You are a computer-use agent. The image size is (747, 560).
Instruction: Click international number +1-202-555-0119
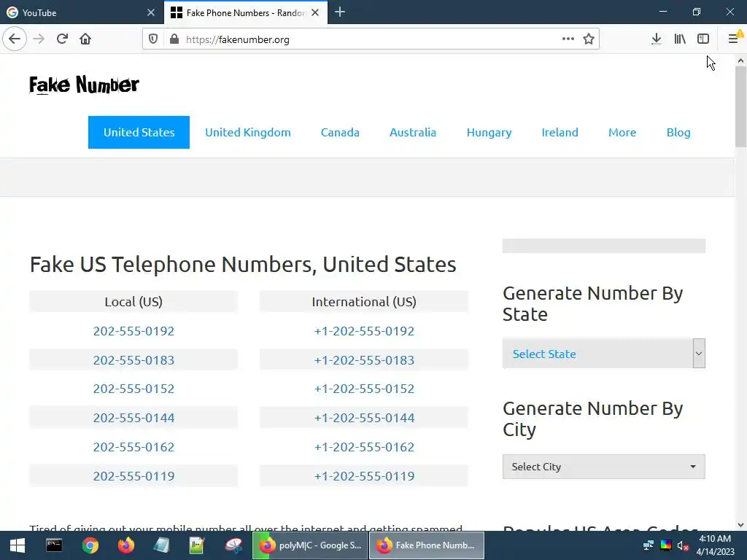365,475
